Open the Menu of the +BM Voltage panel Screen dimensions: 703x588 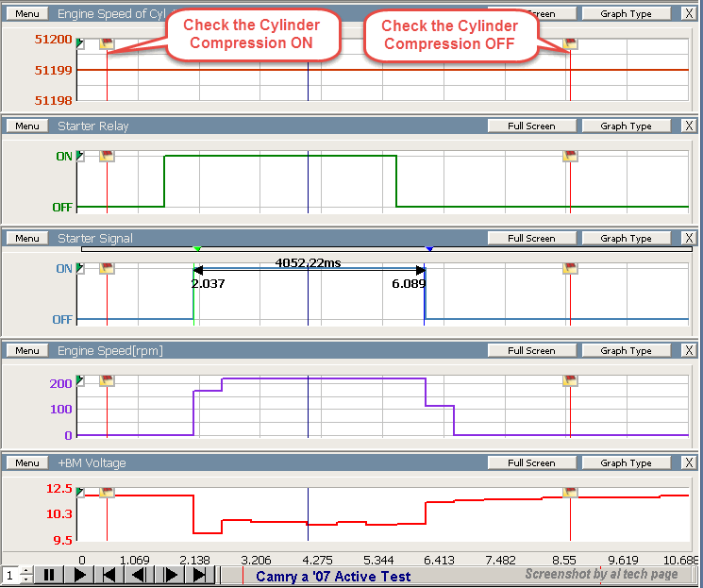click(27, 463)
